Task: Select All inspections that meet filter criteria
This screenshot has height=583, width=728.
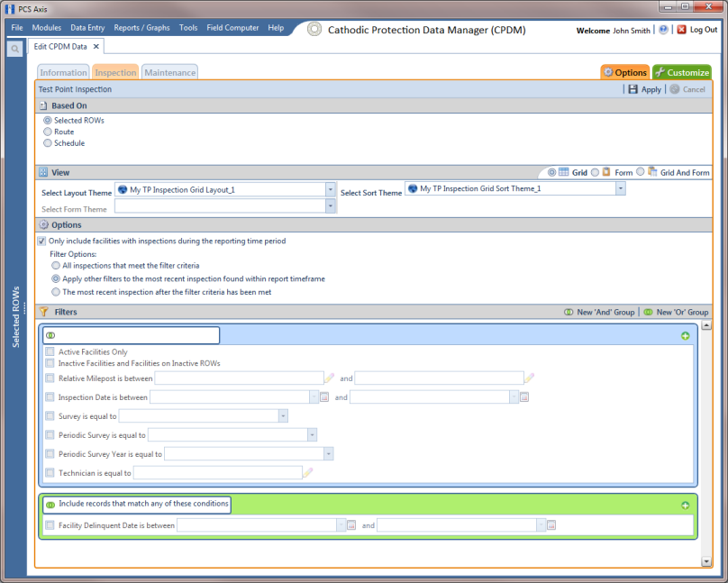Action: (56, 266)
